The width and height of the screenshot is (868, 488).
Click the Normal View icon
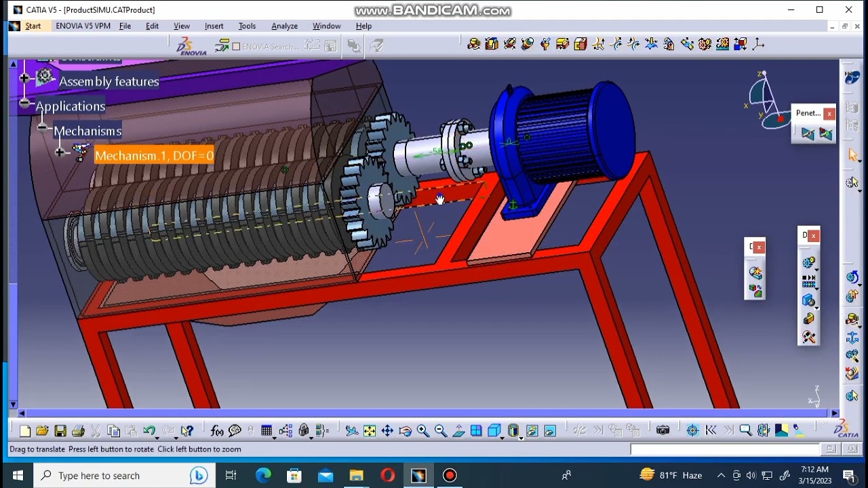coord(458,430)
